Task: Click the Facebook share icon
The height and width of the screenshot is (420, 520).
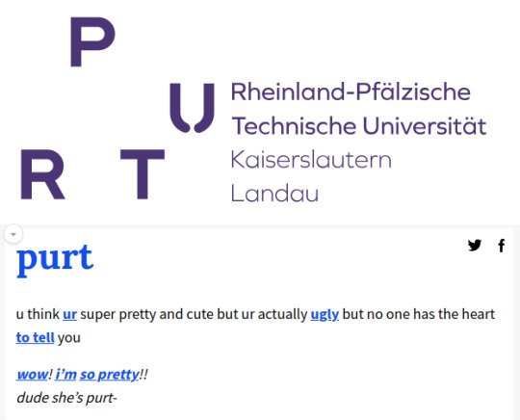Action: [x=502, y=246]
